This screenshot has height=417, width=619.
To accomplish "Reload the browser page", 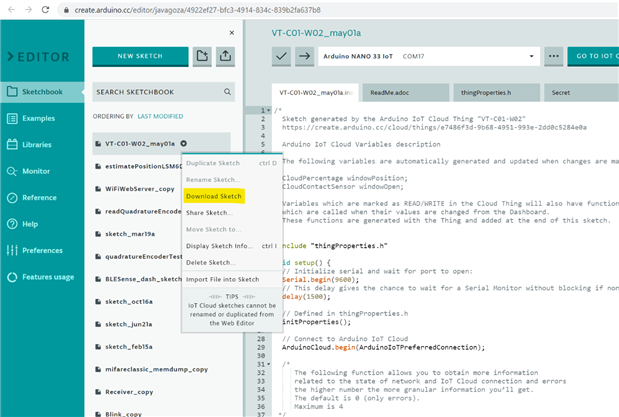I will (x=45, y=9).
